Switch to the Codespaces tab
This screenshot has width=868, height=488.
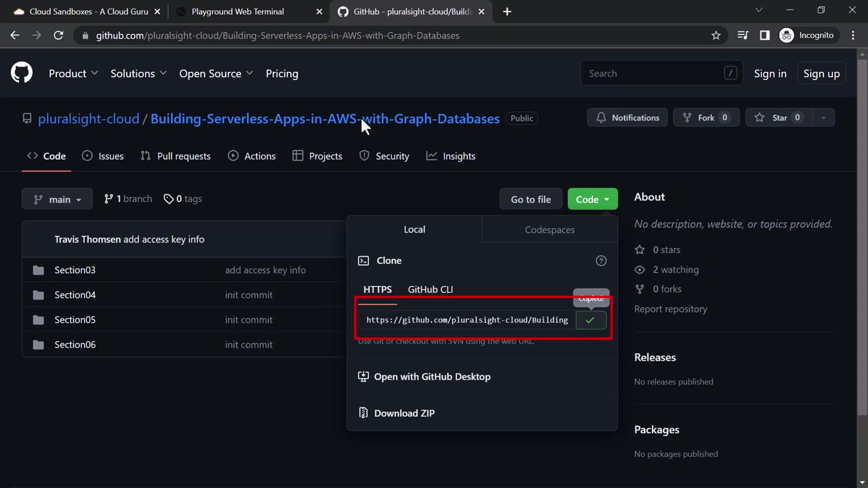point(549,230)
